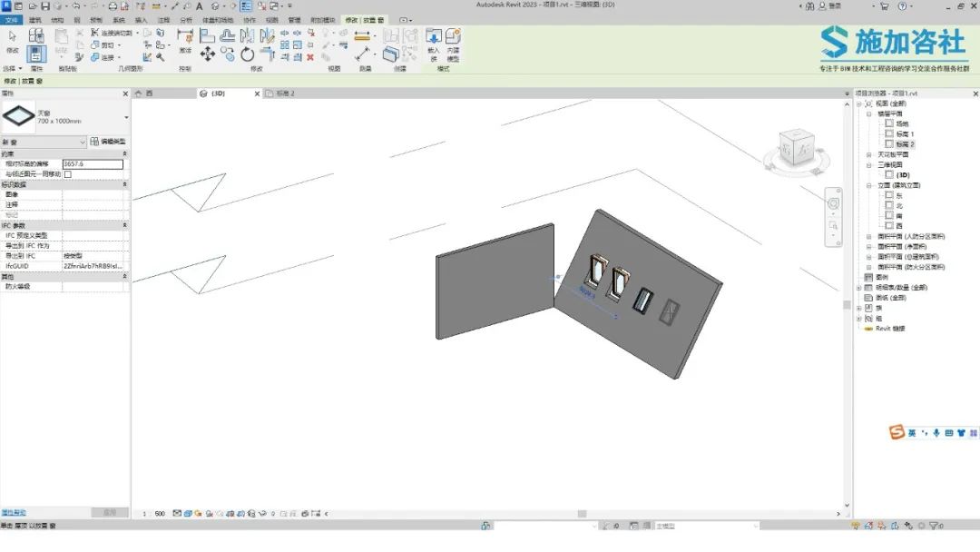This screenshot has width=980, height=552.
Task: Choose the Copy tool in Modify panel
Action: 228,54
